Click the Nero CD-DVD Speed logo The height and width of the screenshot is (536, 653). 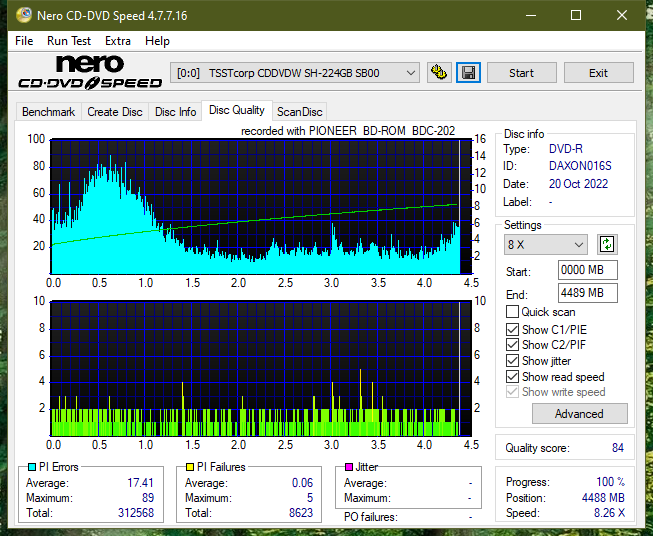tap(90, 72)
